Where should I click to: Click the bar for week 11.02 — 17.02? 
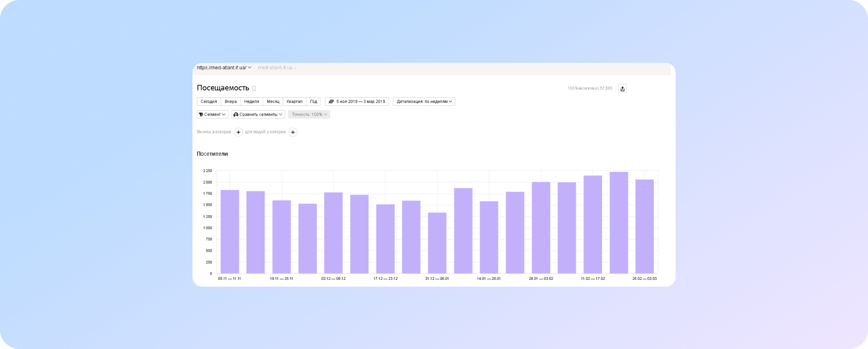coord(593,225)
